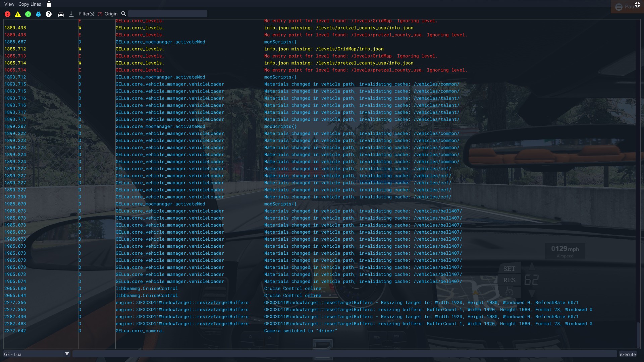Viewport: 644px width, 362px height.
Task: Open the Copy Lines menu
Action: coord(30,4)
